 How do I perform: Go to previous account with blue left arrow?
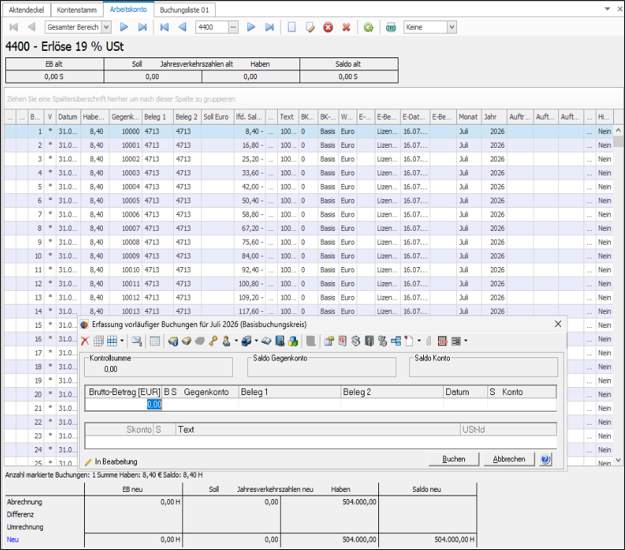tap(183, 27)
